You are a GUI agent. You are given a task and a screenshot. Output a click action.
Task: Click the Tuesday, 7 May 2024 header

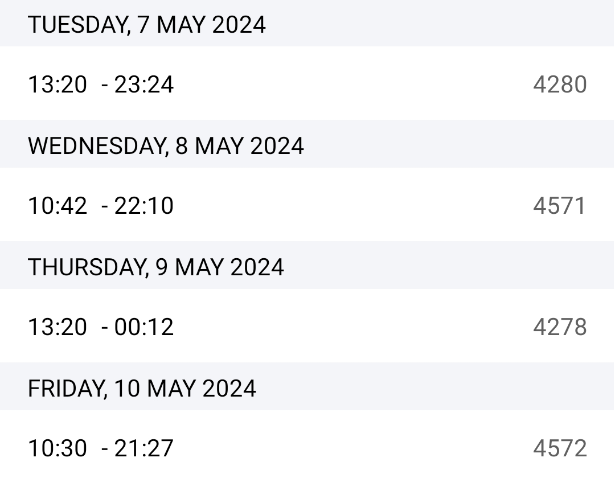(147, 25)
